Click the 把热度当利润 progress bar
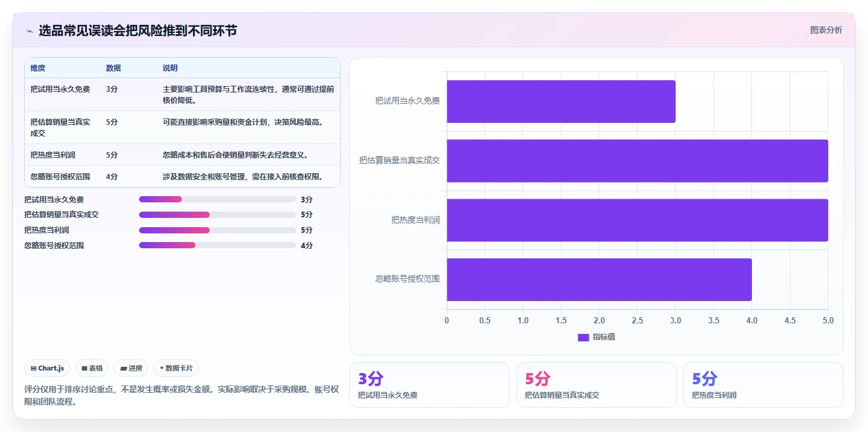Viewport: 868px width, 432px height. [217, 230]
